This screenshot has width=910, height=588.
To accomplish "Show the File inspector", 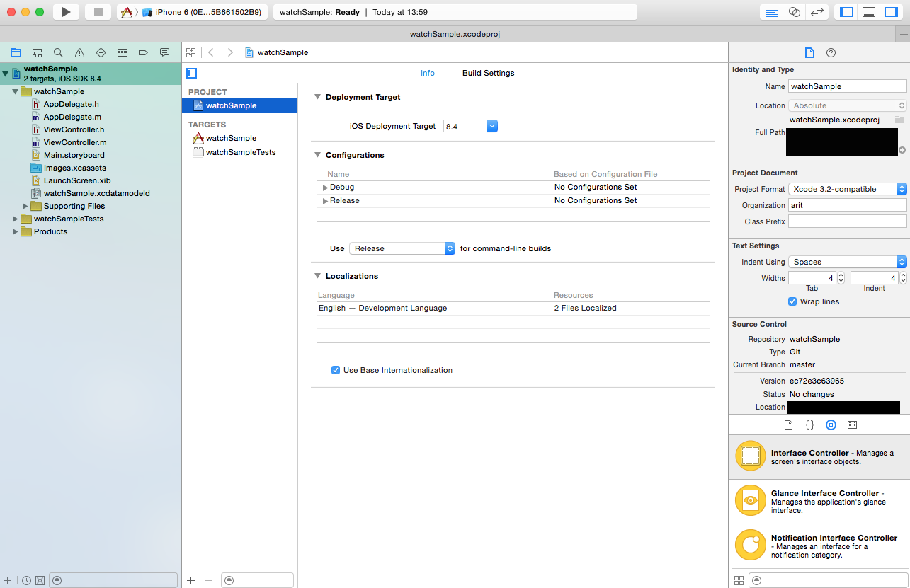I will pyautogui.click(x=809, y=52).
